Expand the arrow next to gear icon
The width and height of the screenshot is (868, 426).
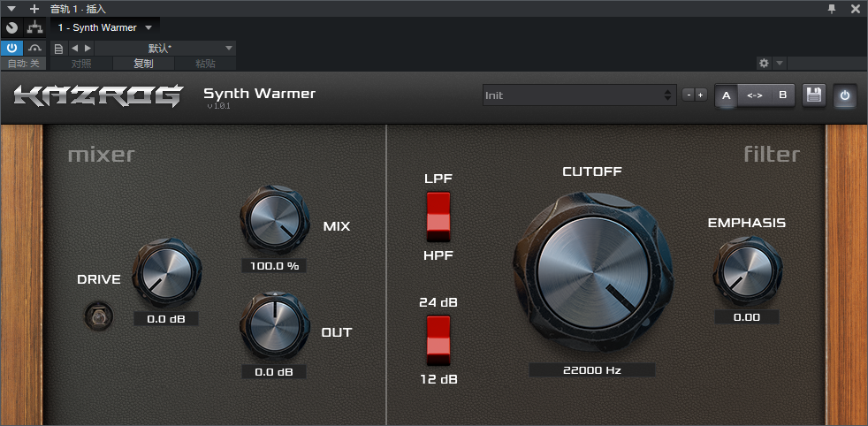click(780, 63)
